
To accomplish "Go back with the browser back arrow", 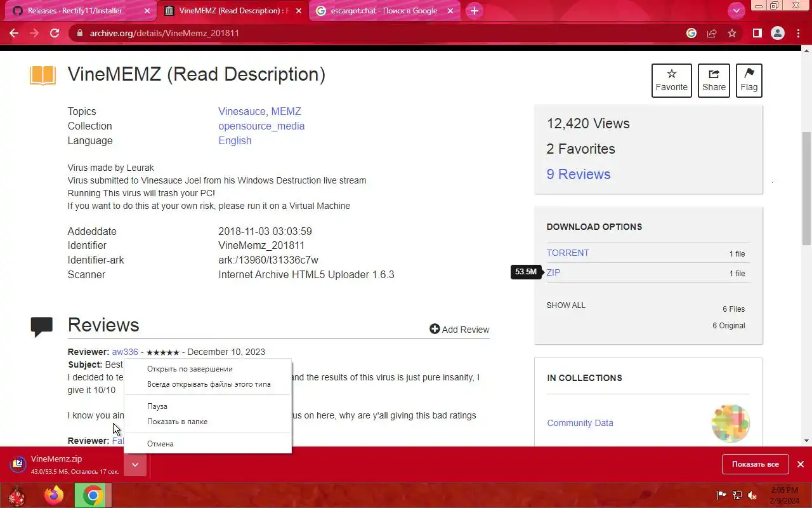I will click(14, 33).
